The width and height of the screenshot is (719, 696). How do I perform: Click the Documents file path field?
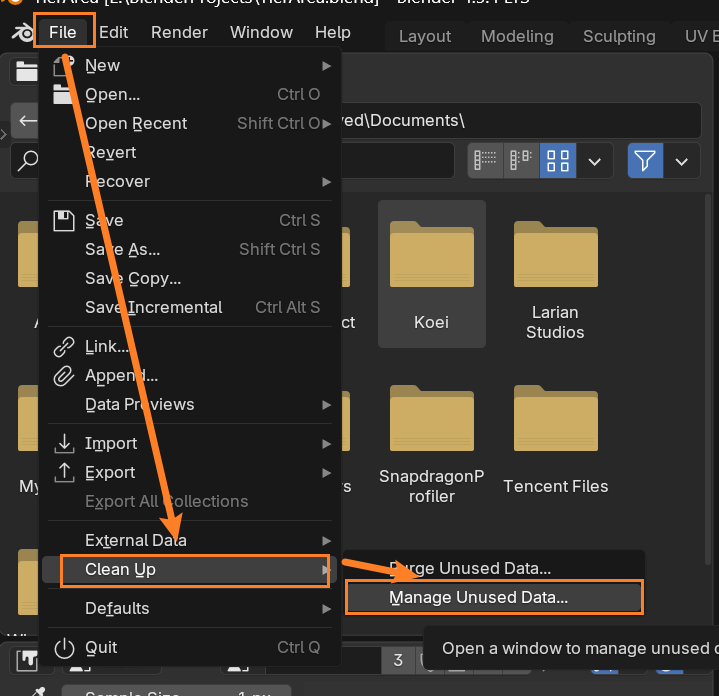(520, 121)
